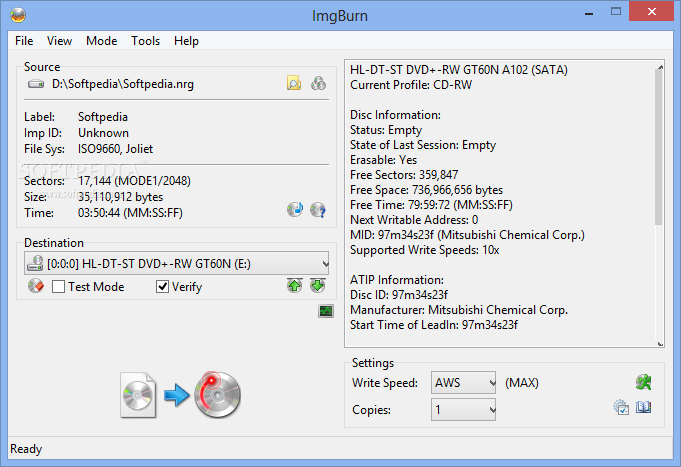This screenshot has height=467, width=681.
Task: Click the '17,144 (MODE1/2048)' sectors value
Action: (x=134, y=181)
